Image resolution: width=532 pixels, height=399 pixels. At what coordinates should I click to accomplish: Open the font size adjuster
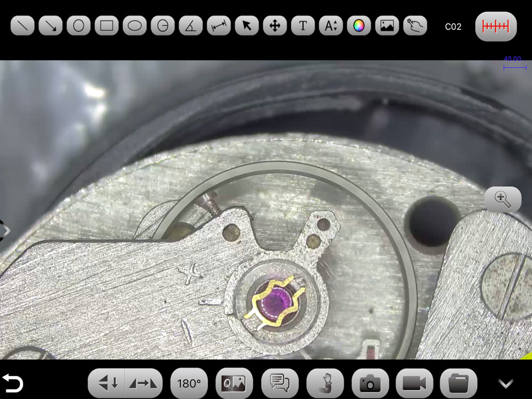[x=331, y=26]
